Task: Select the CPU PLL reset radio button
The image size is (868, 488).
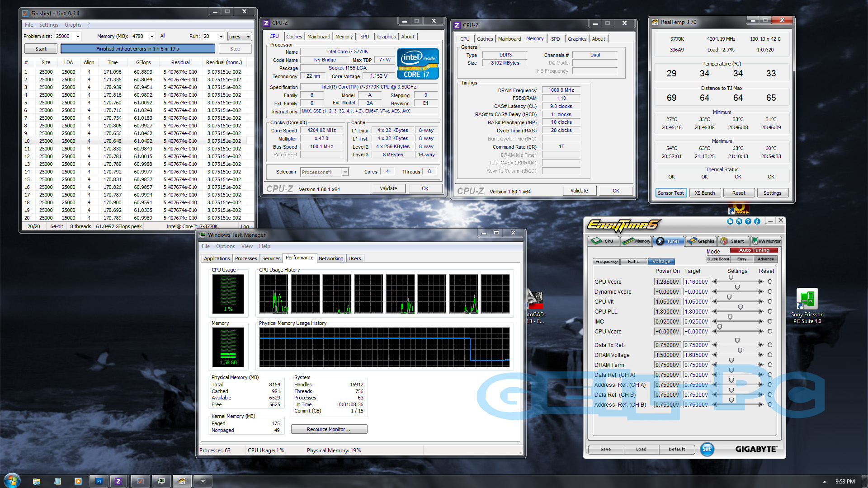Action: point(769,312)
